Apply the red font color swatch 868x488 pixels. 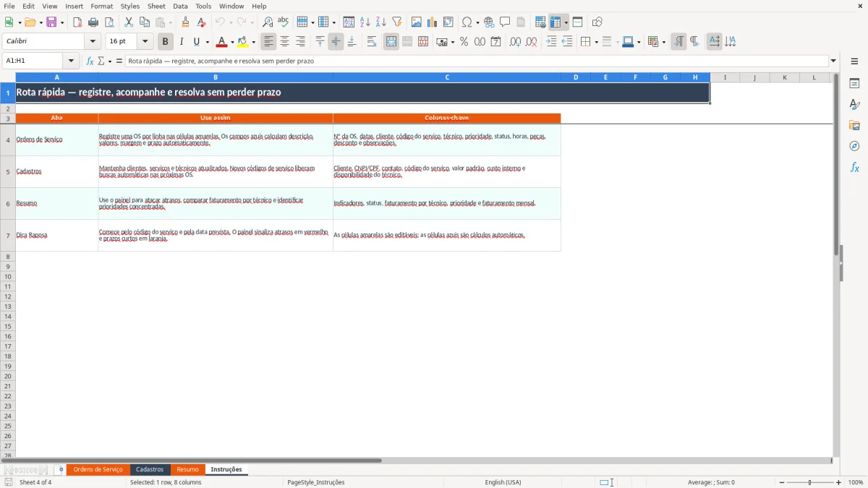click(x=222, y=42)
